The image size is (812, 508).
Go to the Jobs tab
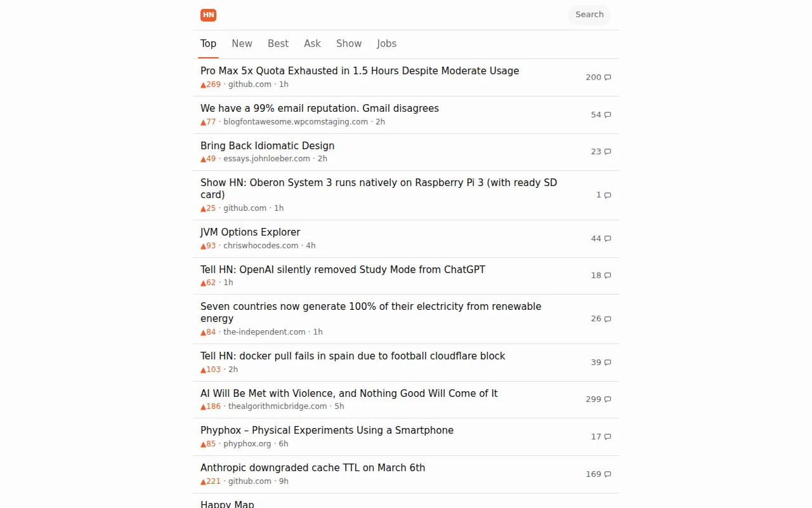386,44
